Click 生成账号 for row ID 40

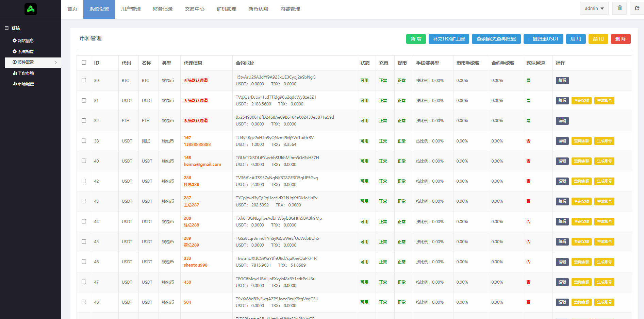(x=604, y=161)
